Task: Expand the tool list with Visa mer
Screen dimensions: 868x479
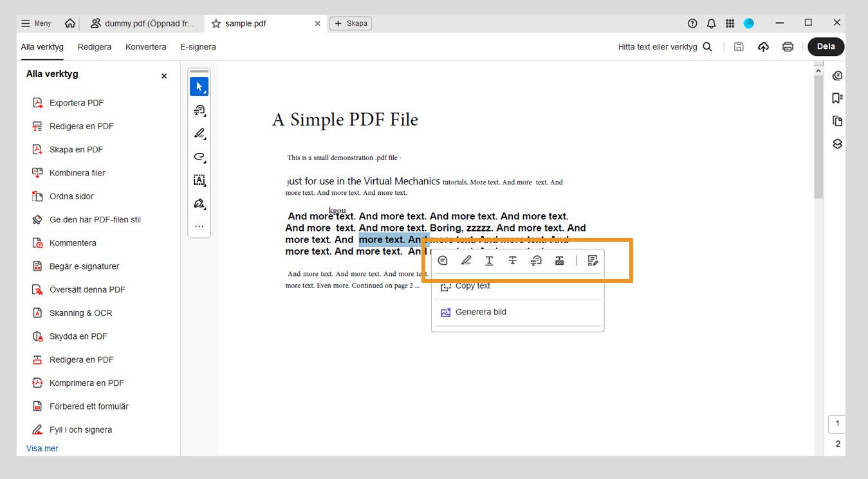Action: tap(42, 448)
